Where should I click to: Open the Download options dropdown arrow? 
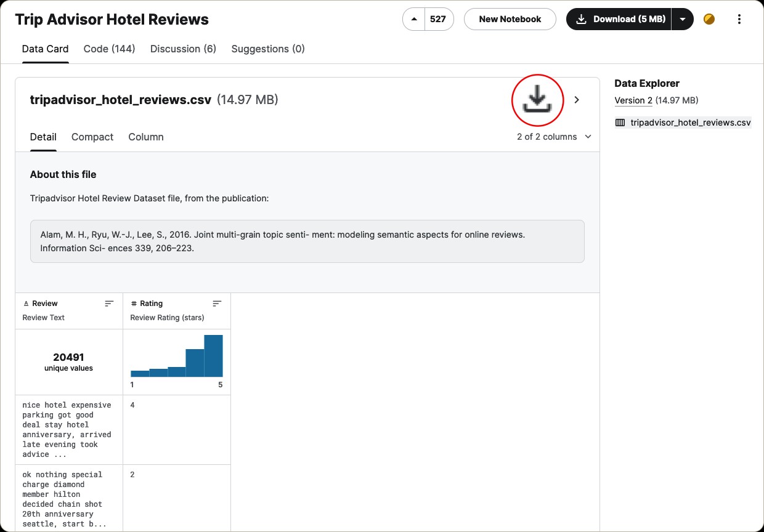683,19
